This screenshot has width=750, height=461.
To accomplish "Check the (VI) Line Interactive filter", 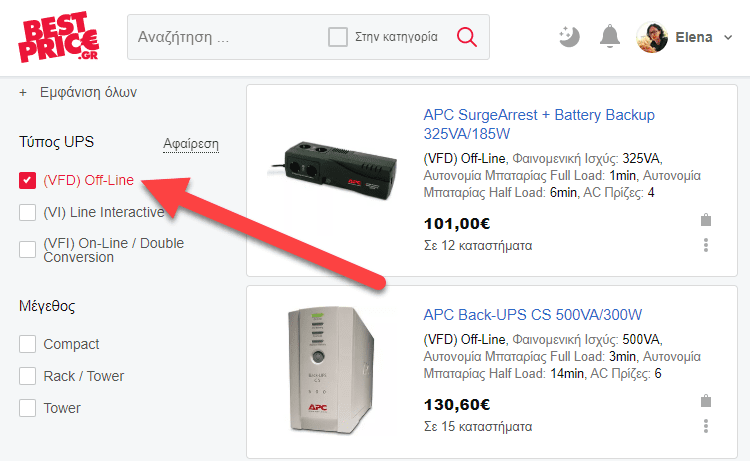I will 27,212.
